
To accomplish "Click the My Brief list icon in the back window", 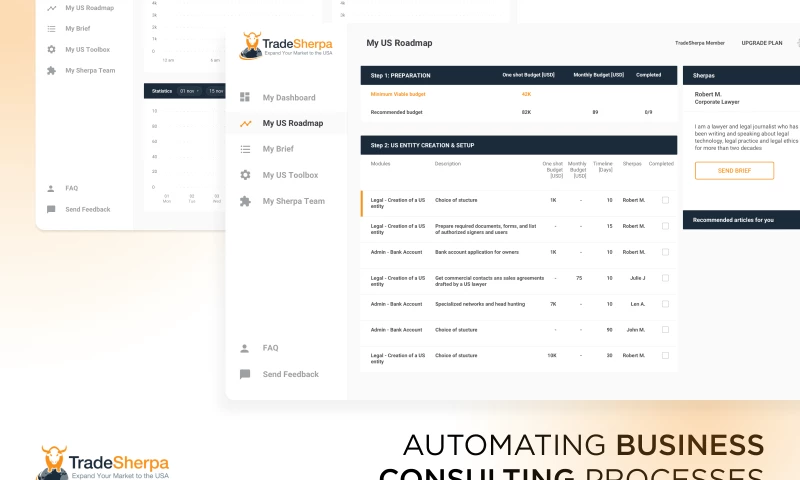I will 52,29.
